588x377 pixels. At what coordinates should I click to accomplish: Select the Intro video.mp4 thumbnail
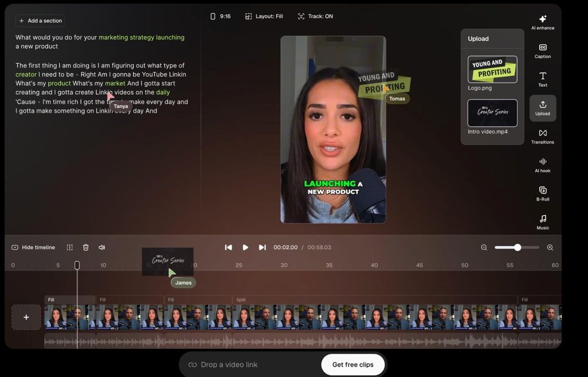[492, 113]
